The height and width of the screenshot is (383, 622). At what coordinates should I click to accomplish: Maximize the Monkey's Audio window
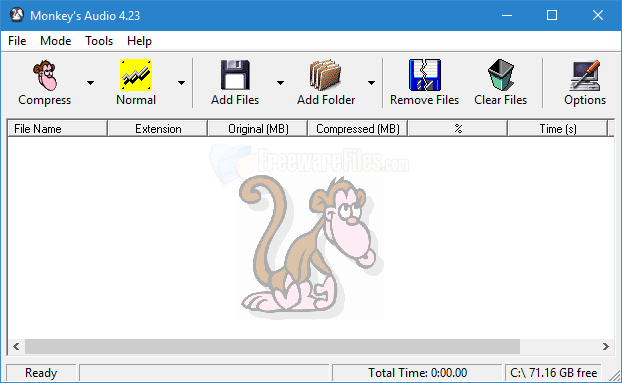pos(552,15)
